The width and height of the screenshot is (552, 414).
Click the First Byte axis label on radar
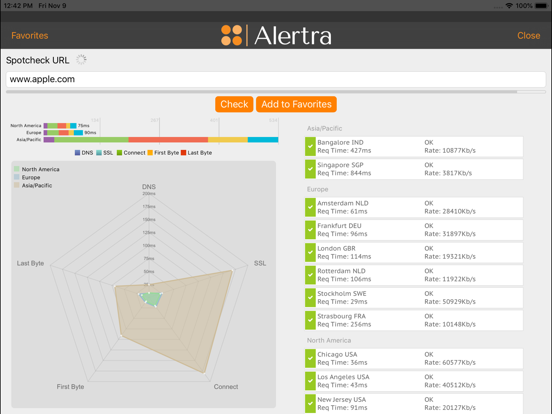pos(70,387)
